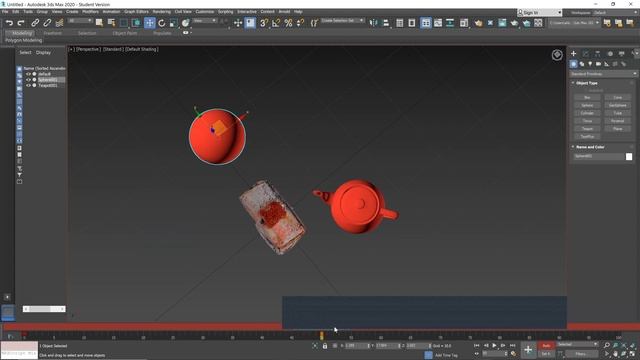This screenshot has width=640, height=360.
Task: Select the Pan View hand icon
Action: coord(615,353)
